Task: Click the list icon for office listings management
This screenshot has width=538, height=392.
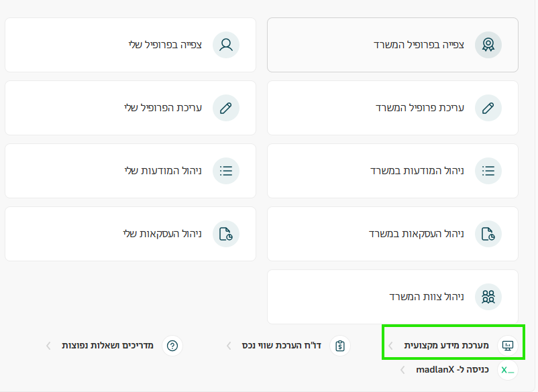Action: point(488,171)
